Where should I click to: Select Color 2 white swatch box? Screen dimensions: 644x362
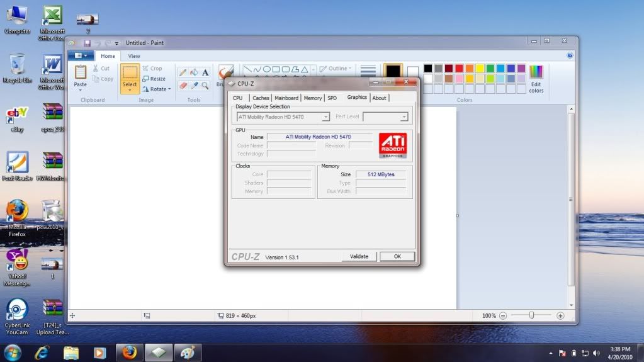coord(413,72)
